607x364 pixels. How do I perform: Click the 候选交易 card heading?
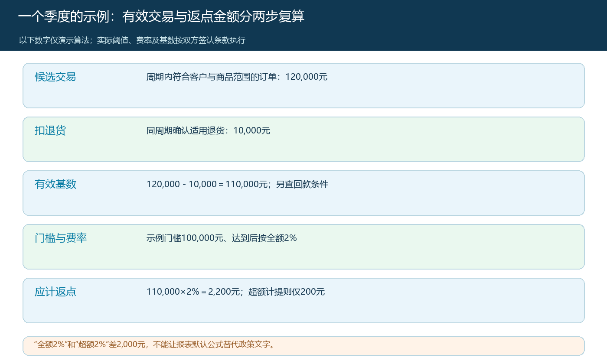point(55,77)
